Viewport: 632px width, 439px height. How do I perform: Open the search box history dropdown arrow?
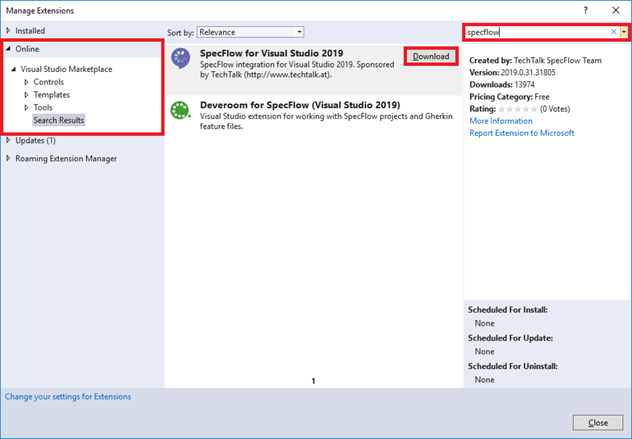[x=624, y=32]
